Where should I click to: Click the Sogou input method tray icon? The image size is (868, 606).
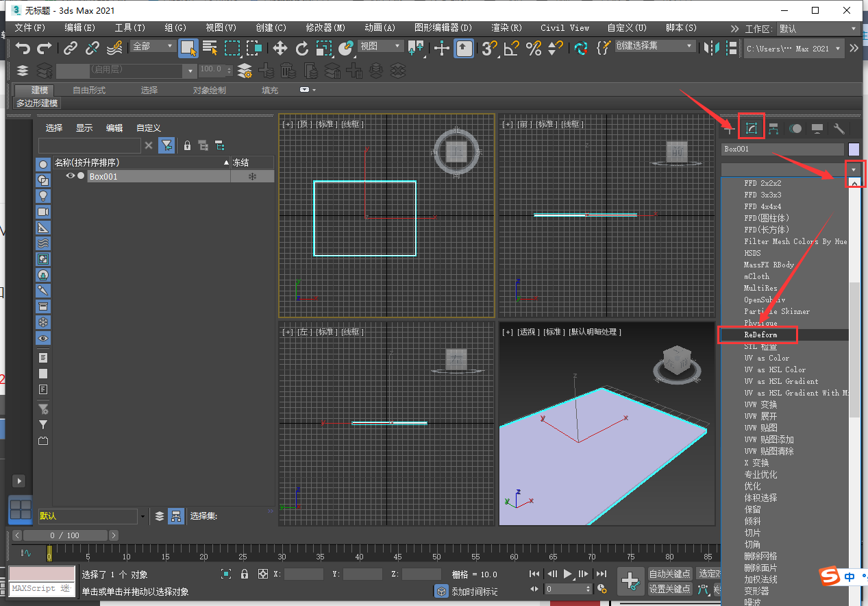pos(830,577)
